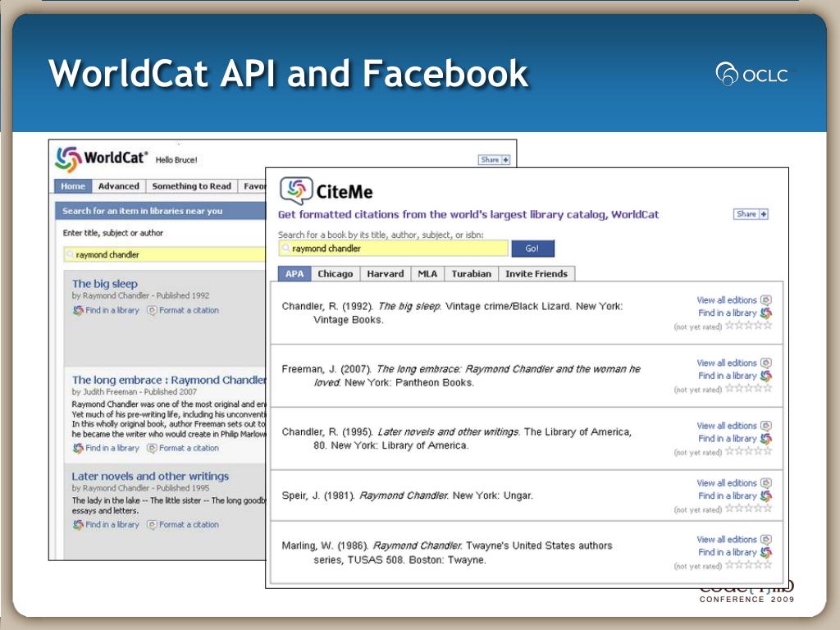
Task: Click WorldCat icon beside Find in a library under The long embrace
Action: (78, 448)
